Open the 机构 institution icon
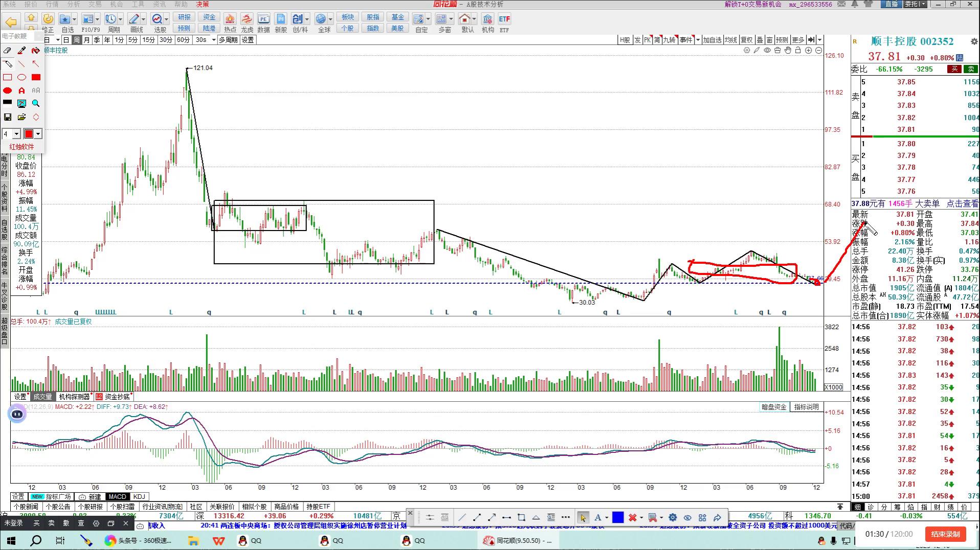The height and width of the screenshot is (550, 980). point(487,22)
